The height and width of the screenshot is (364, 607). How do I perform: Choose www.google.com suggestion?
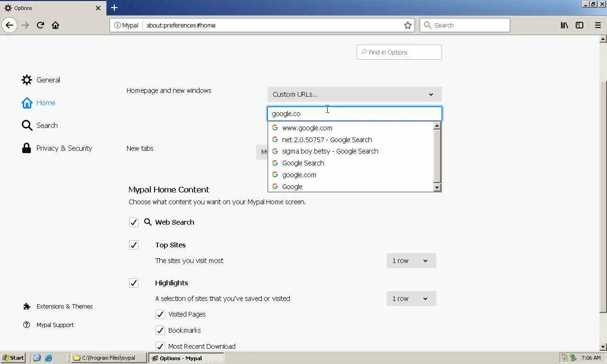[x=351, y=128]
